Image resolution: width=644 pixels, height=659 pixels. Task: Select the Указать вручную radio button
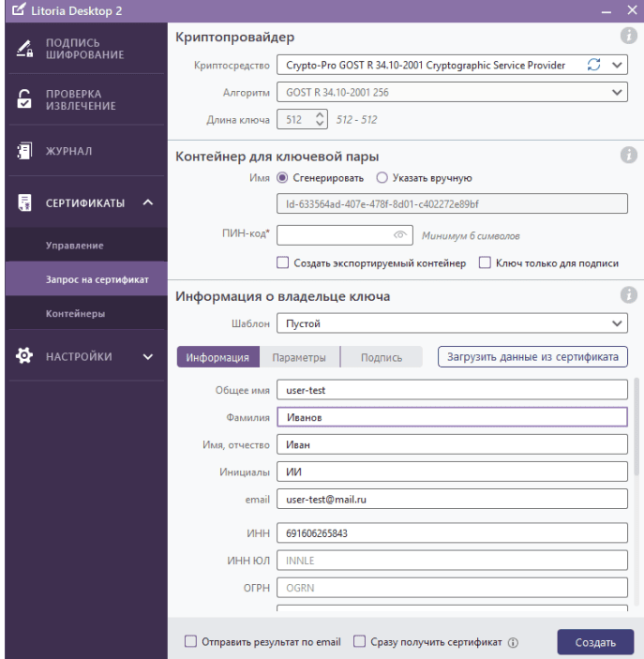[x=382, y=177]
